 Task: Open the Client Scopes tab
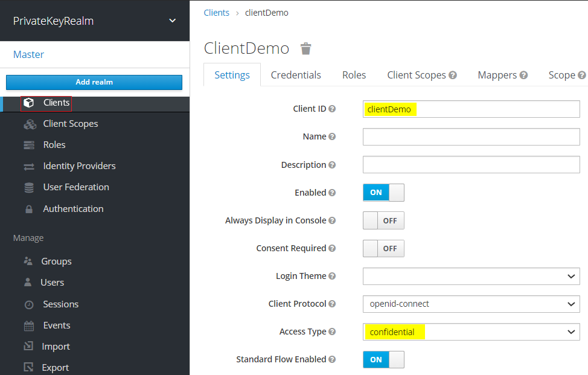click(417, 75)
